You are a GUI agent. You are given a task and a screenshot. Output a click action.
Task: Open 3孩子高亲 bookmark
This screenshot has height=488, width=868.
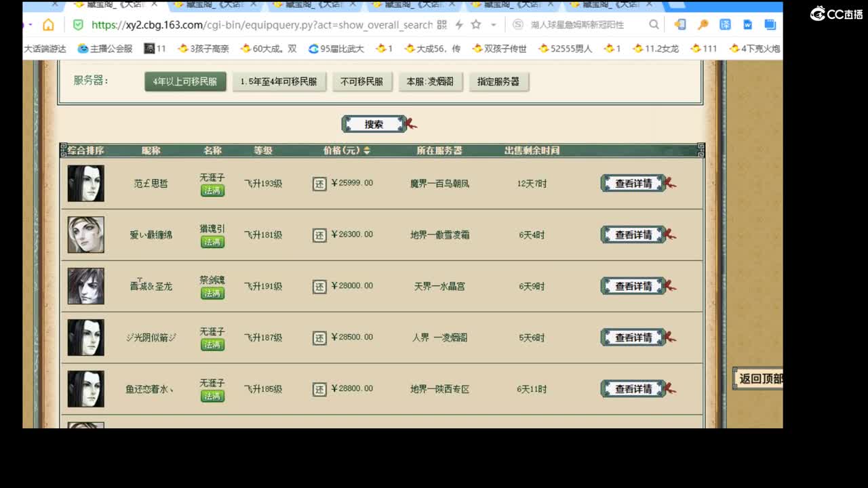coord(203,49)
